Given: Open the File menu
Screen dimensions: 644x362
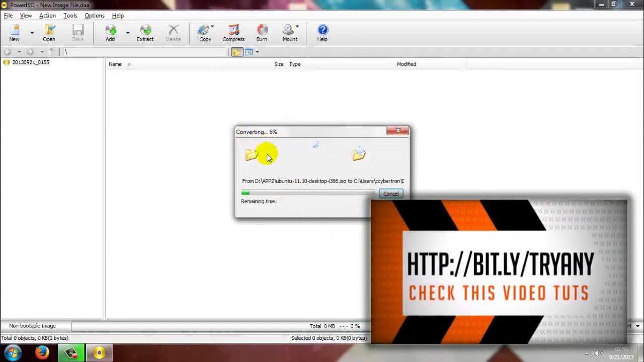Looking at the screenshot, I should tap(8, 16).
